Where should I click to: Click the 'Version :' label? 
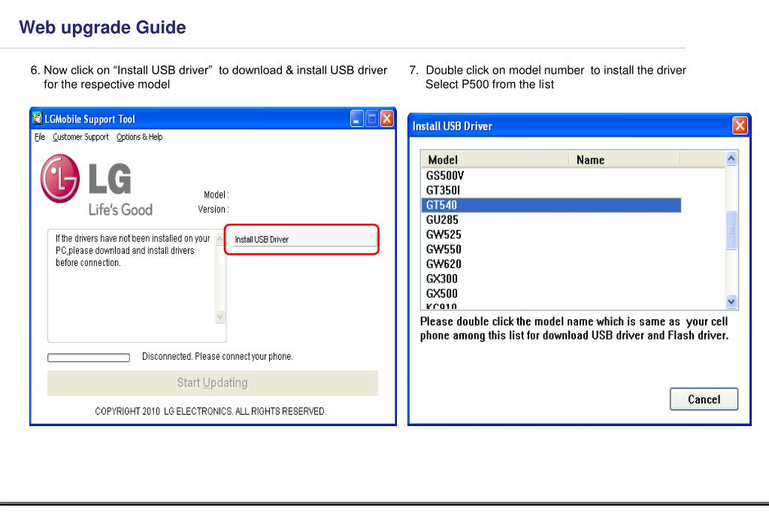[x=213, y=210]
